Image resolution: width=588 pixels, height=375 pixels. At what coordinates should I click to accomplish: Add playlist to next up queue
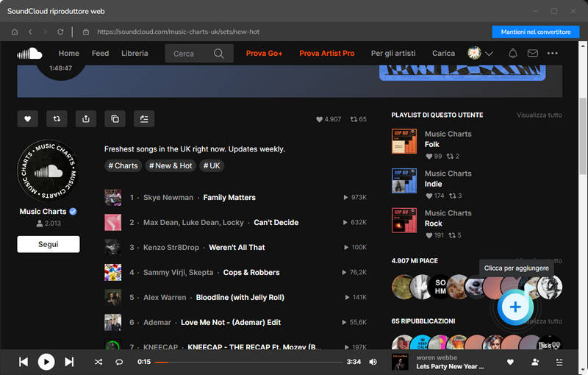click(x=144, y=119)
